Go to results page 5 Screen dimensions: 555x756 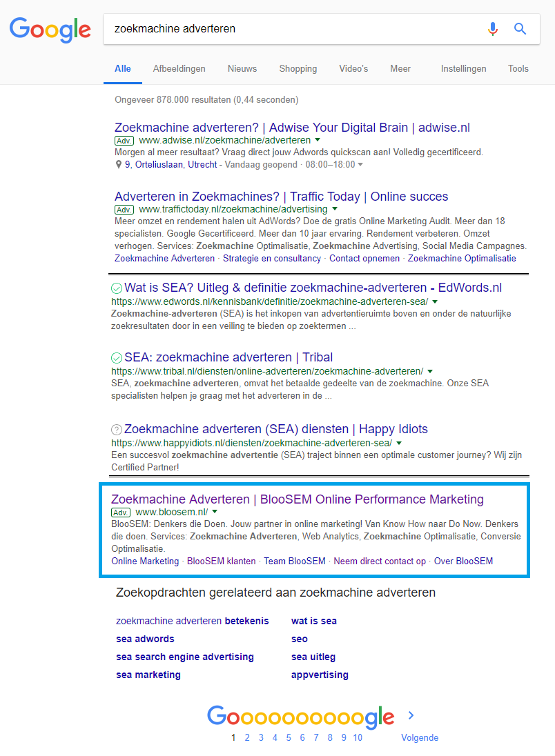(x=289, y=737)
